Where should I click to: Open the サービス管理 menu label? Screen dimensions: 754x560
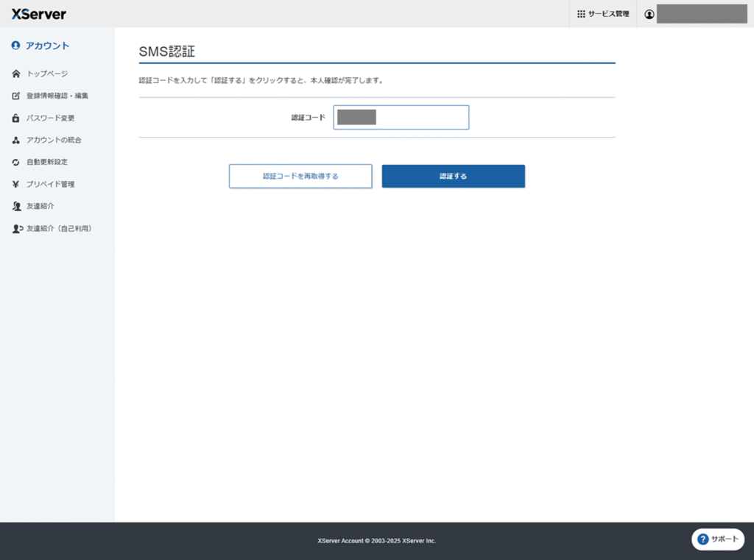pos(608,14)
